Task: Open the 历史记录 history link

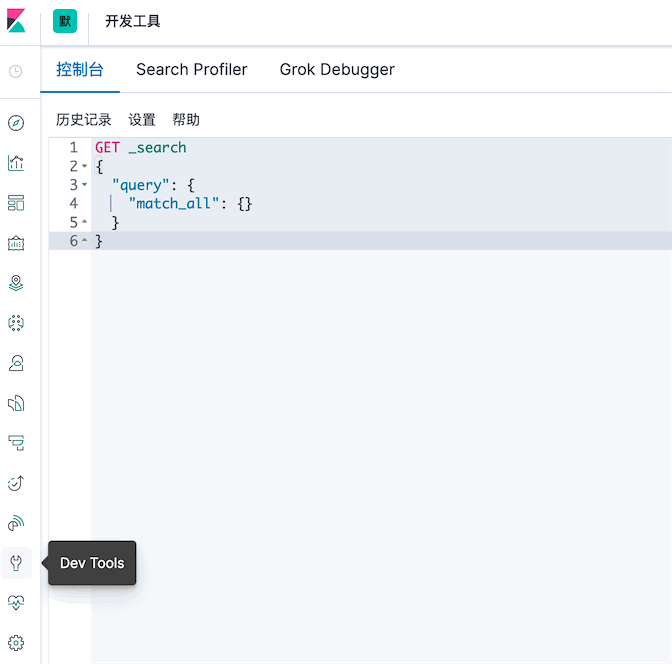Action: pos(84,120)
